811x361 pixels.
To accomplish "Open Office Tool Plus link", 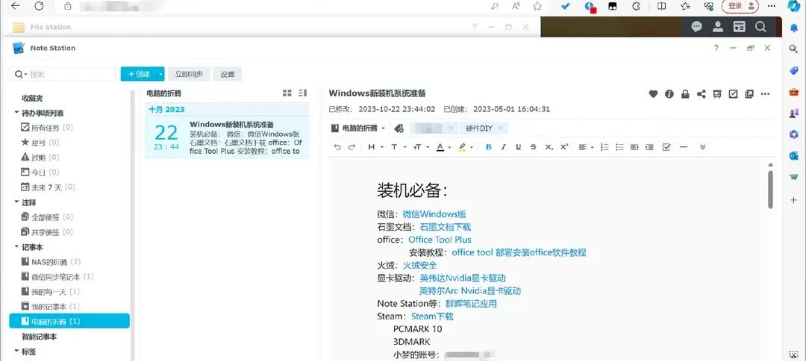I will click(440, 239).
